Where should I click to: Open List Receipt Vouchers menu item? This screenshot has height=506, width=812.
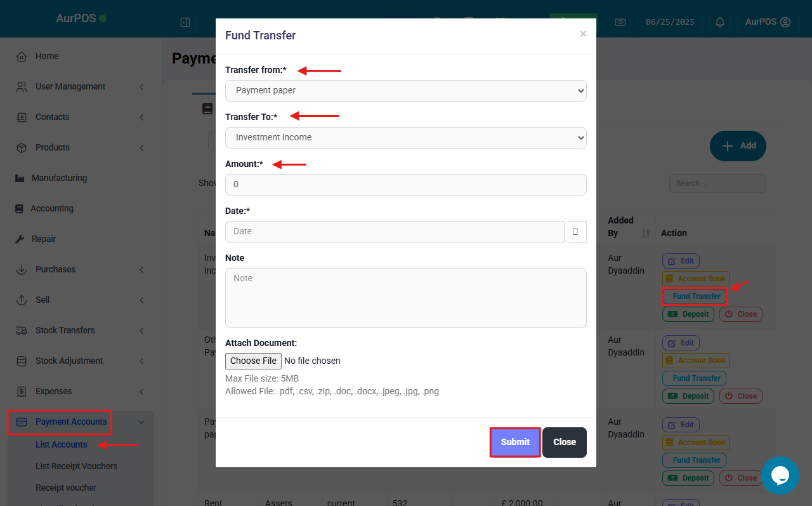pos(77,466)
